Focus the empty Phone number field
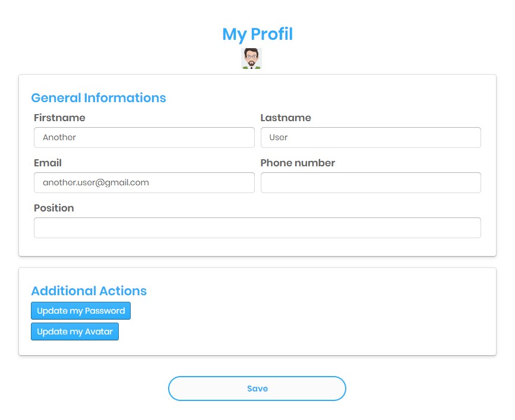 370,182
